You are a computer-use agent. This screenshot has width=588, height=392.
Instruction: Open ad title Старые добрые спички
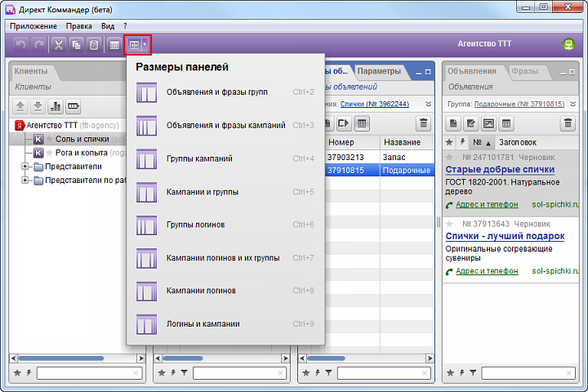[x=500, y=170]
